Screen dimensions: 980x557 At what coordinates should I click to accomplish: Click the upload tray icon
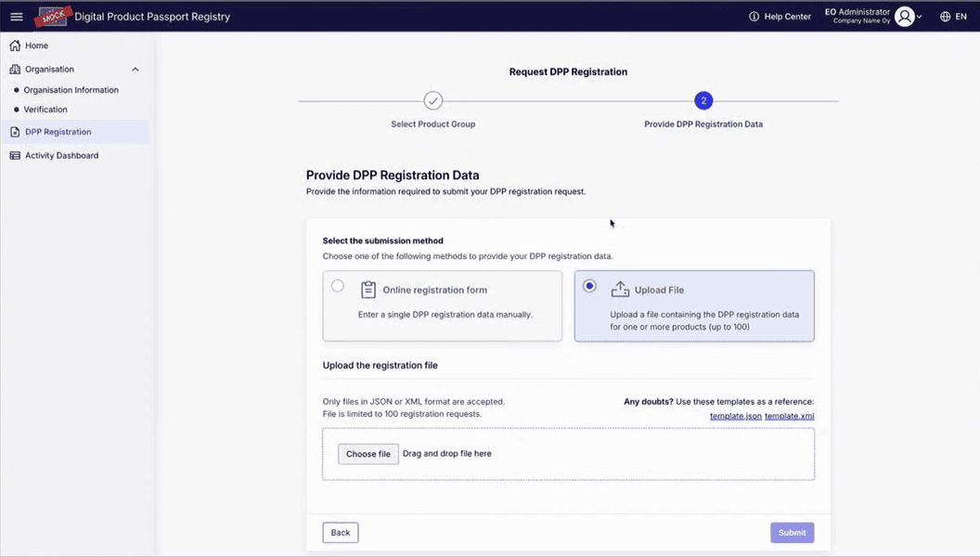tap(620, 290)
